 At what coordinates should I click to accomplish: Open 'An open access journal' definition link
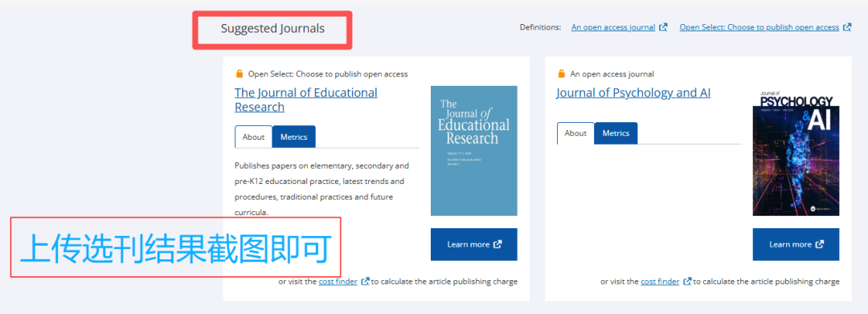(x=613, y=27)
